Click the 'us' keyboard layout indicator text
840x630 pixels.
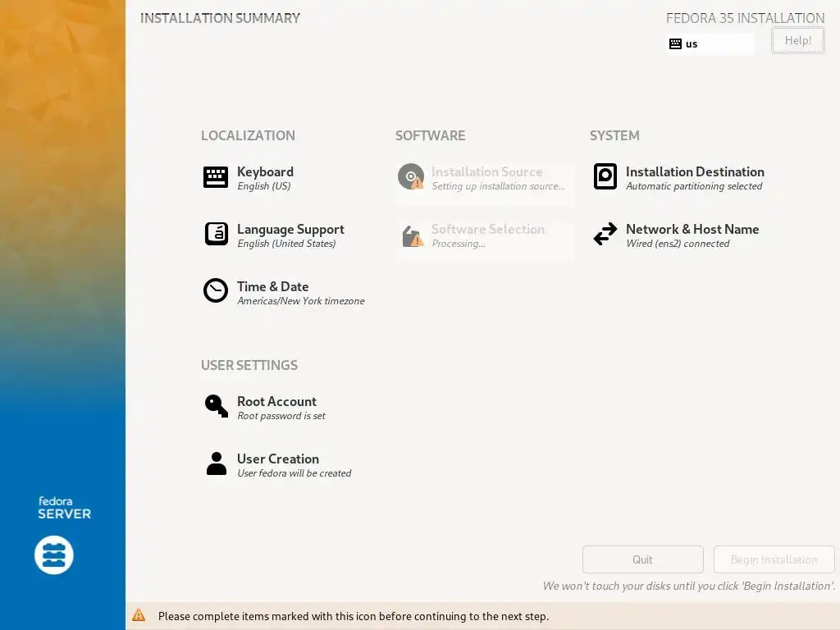(692, 44)
